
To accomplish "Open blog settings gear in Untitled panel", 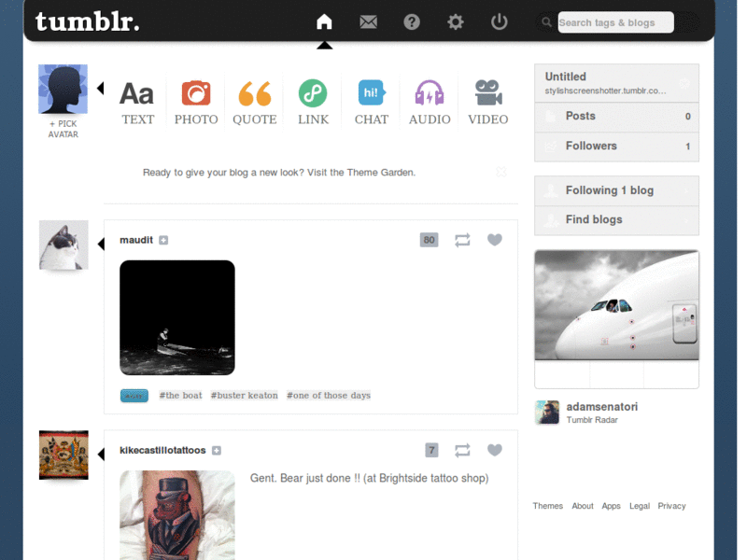I will pos(684,83).
